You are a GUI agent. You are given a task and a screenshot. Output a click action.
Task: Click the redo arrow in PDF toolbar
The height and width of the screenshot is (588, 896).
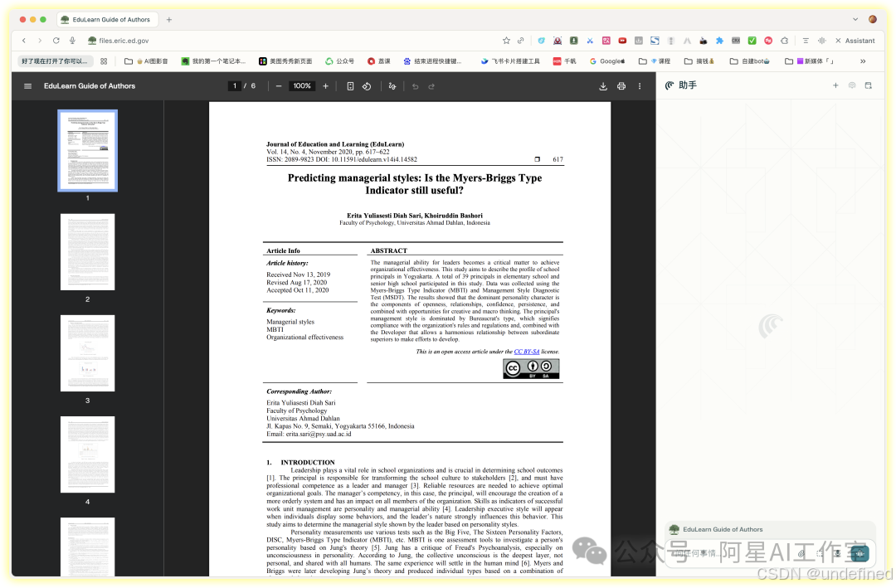point(431,86)
